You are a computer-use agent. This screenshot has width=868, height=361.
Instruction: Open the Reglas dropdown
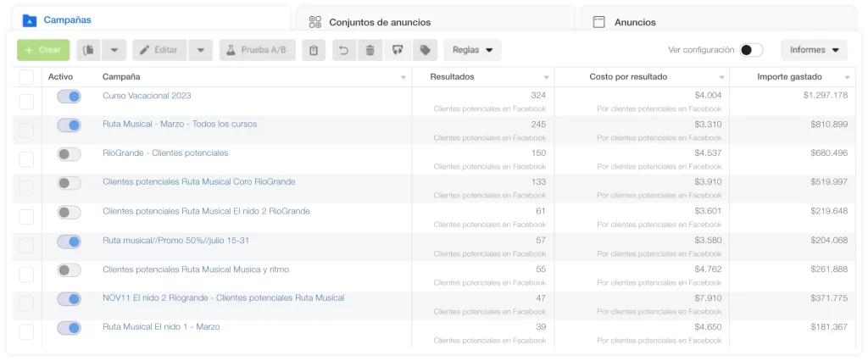[x=472, y=50]
